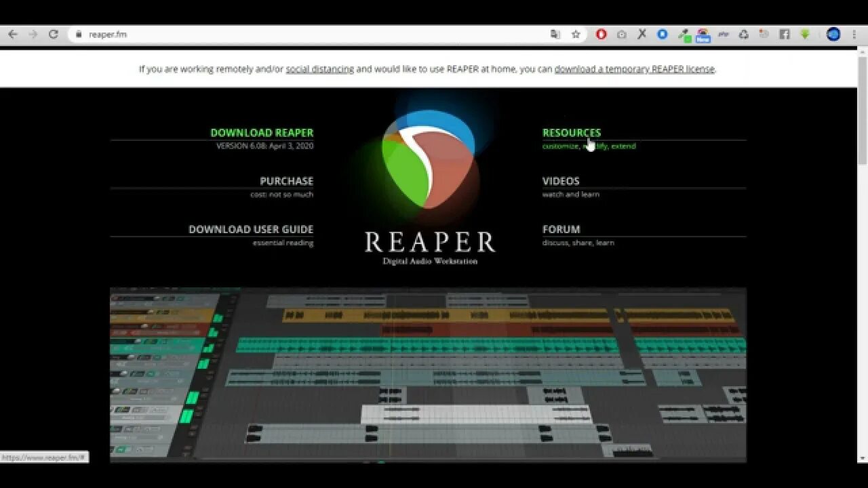The height and width of the screenshot is (488, 868).
Task: Click the DOWNLOAD REAPER link
Action: 262,133
